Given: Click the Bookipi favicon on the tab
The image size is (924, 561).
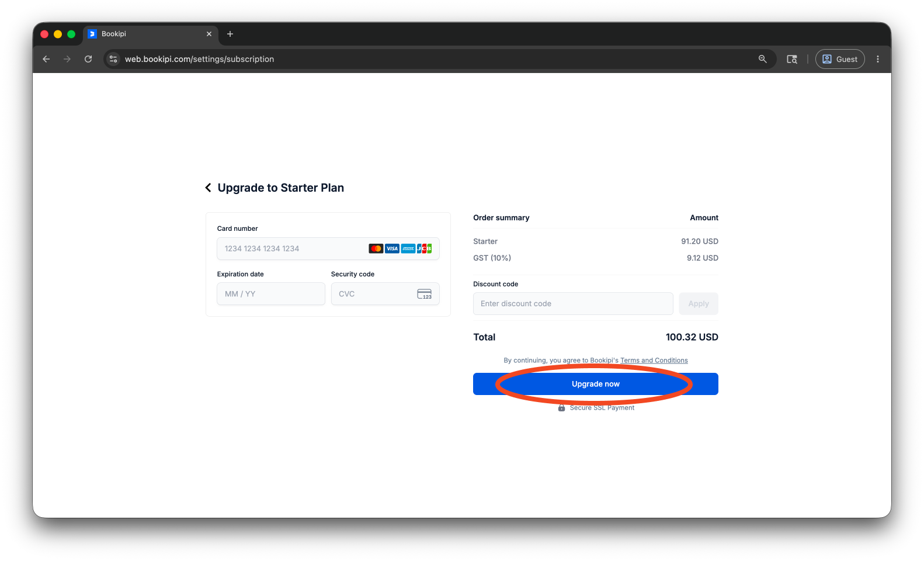Looking at the screenshot, I should tap(92, 34).
